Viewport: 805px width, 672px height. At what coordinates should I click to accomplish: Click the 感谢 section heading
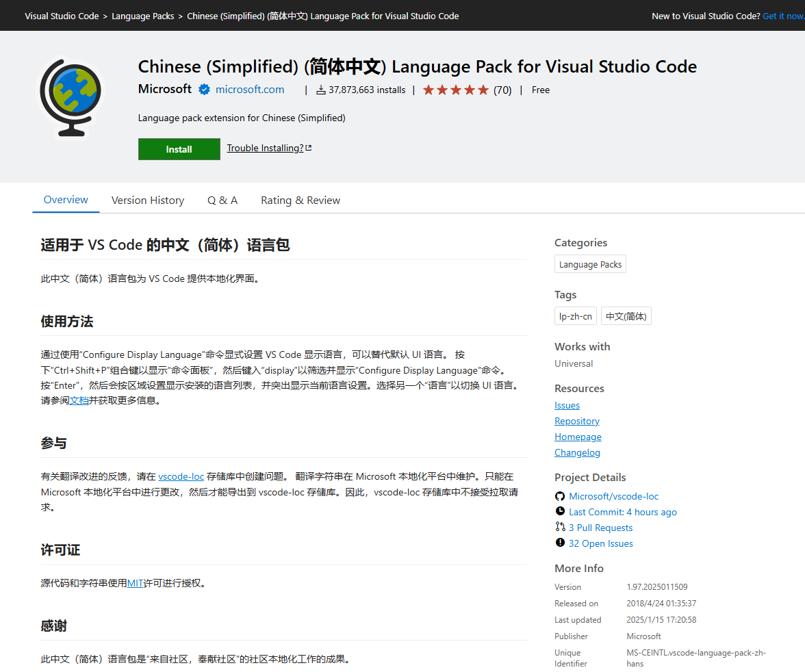click(54, 625)
